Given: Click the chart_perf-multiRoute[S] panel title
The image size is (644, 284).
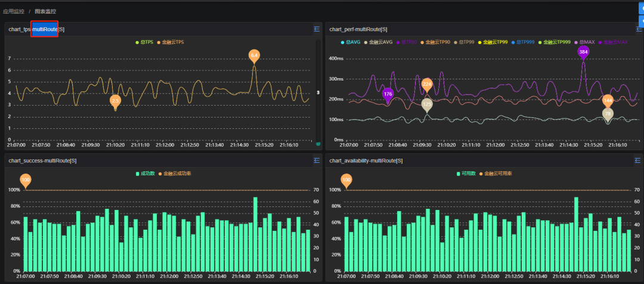Looking at the screenshot, I should click(358, 29).
